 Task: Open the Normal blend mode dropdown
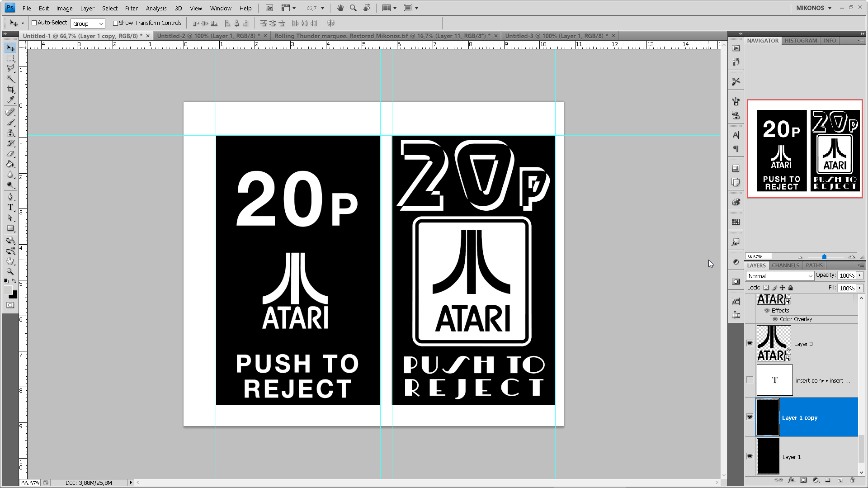780,276
